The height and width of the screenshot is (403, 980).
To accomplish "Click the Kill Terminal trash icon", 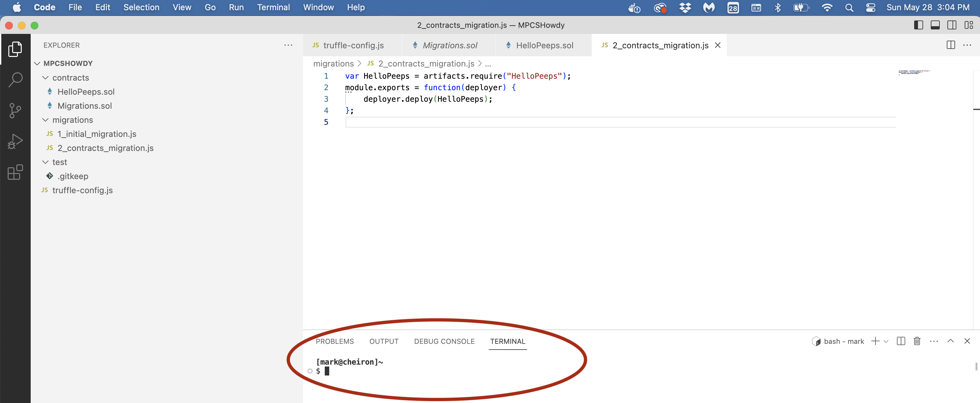I will click(x=917, y=341).
